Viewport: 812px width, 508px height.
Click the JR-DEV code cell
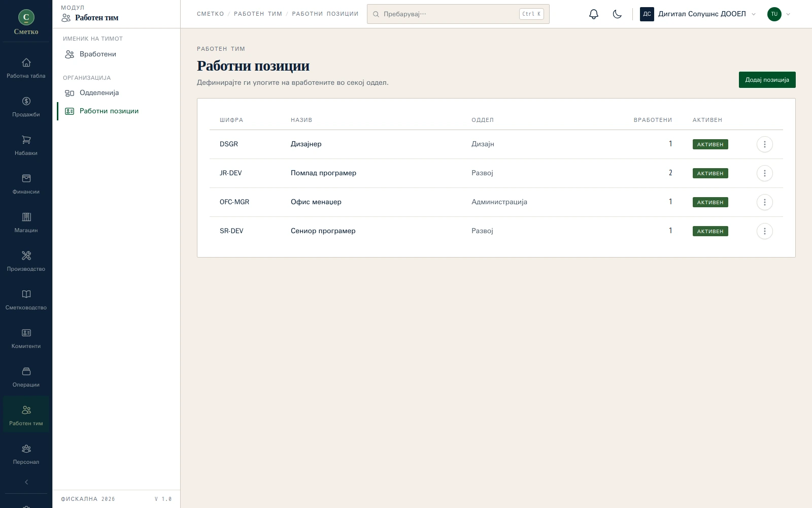230,173
